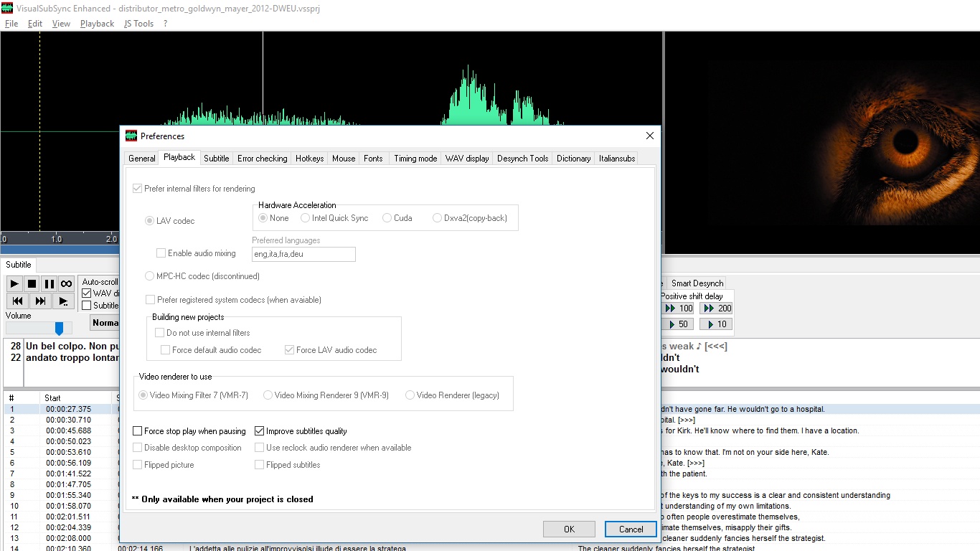Select Video Mixing Filter 7 (VMR-7)
This screenshot has width=980, height=551.
pos(194,395)
